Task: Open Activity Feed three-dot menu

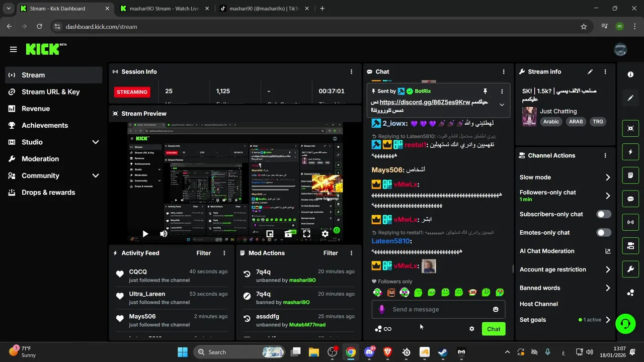Action: click(224, 253)
